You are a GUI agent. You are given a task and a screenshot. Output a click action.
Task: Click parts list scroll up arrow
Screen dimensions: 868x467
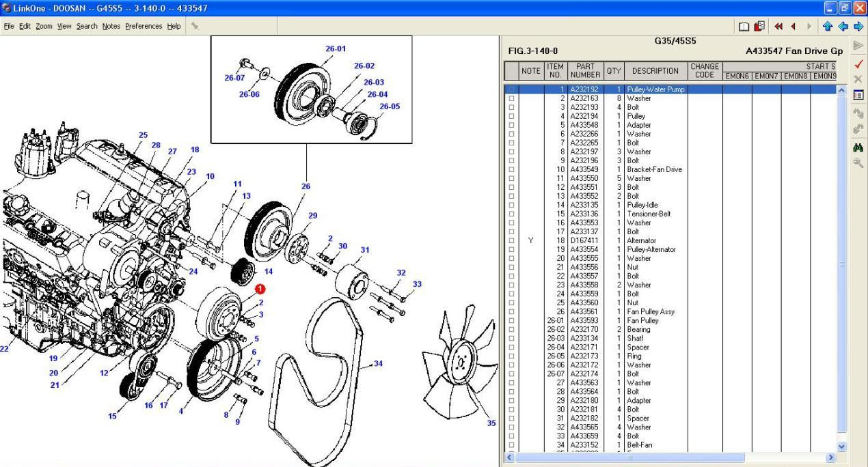[x=841, y=90]
